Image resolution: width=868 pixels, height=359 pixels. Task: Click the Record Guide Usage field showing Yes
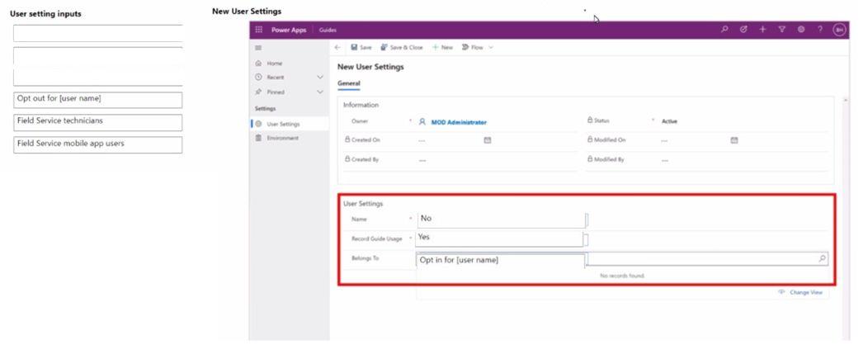(x=498, y=239)
